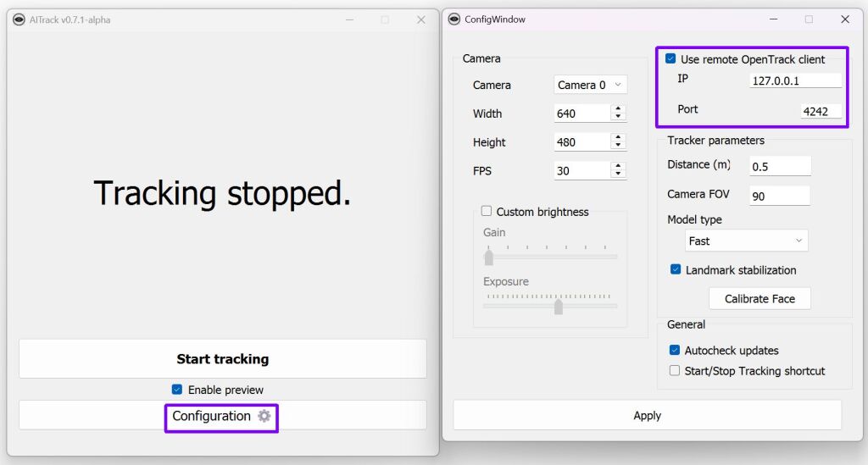The height and width of the screenshot is (465, 868).
Task: Open the Camera 0 dropdown
Action: pyautogui.click(x=590, y=85)
